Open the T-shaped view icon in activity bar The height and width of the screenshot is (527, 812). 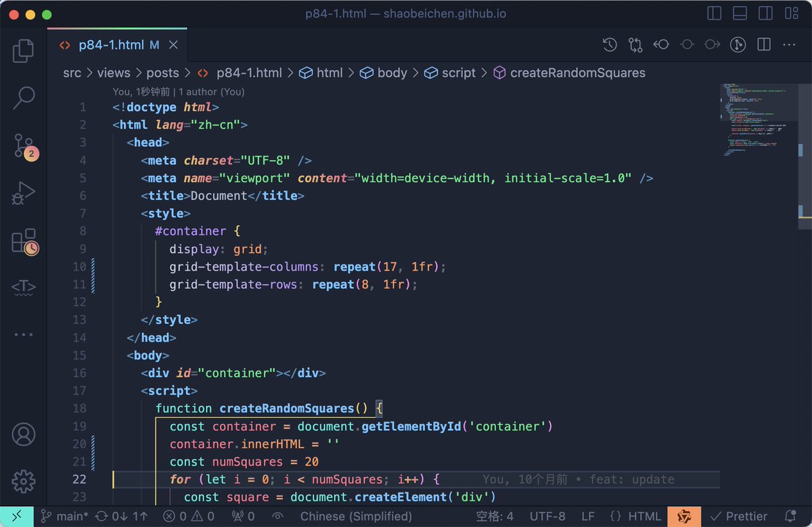[24, 288]
